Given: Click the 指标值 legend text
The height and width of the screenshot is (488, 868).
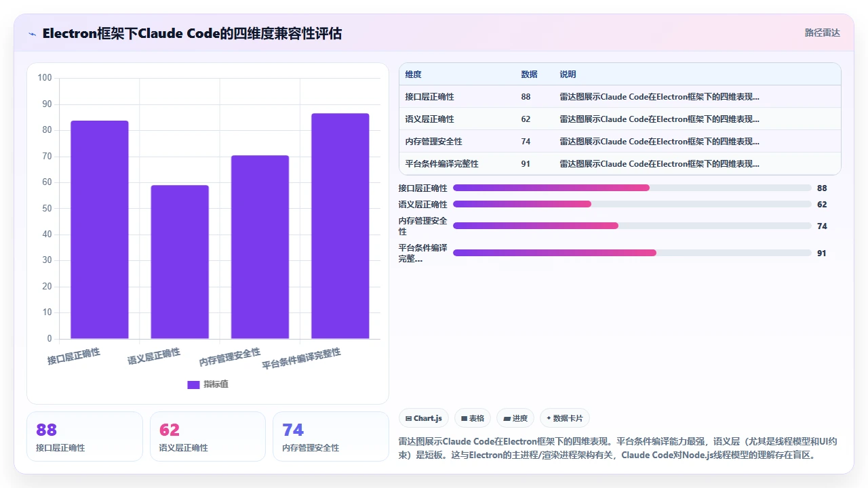Looking at the screenshot, I should tap(216, 384).
